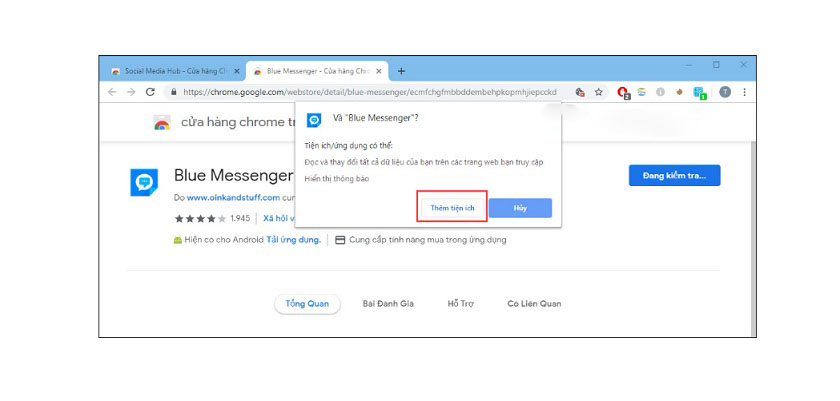Open the Chrome three-dot menu
Screen dimensions: 840x401
(x=744, y=92)
